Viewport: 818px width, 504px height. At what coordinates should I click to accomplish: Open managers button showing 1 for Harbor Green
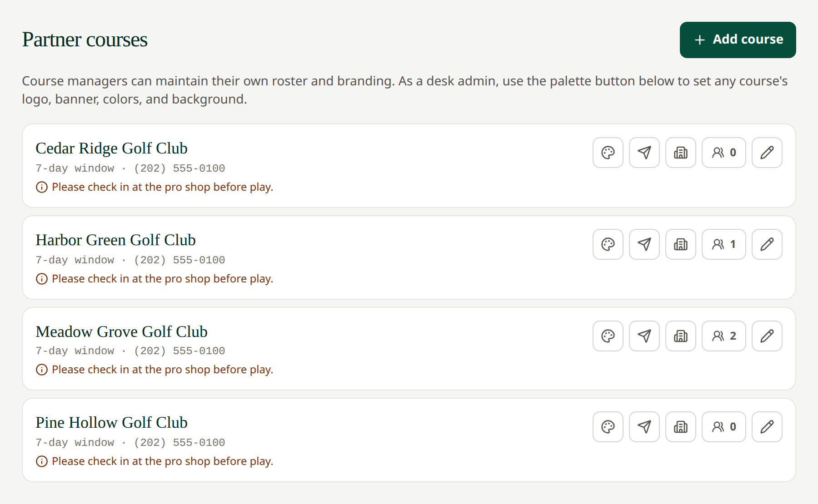pyautogui.click(x=724, y=244)
